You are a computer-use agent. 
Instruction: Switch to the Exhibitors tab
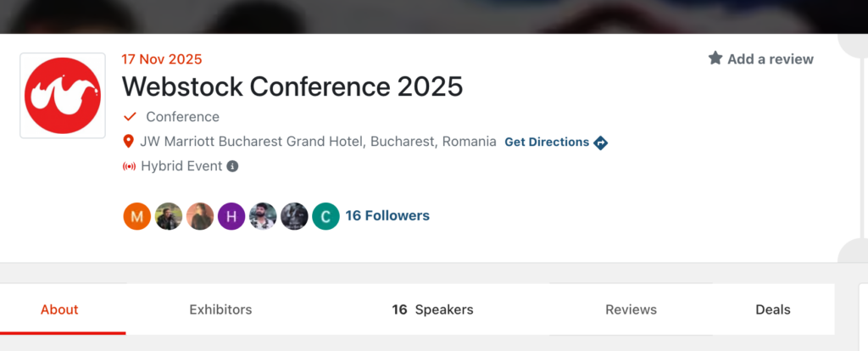tap(220, 309)
